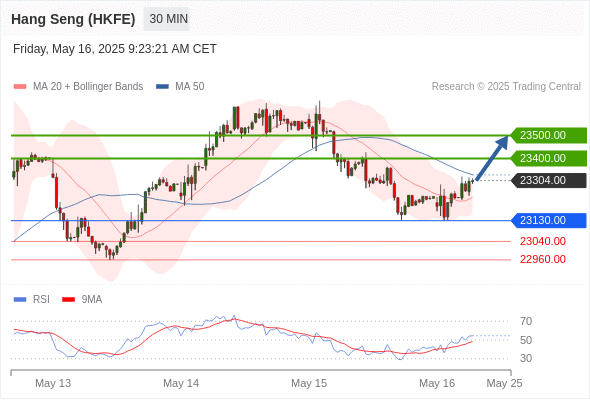This screenshot has width=590, height=400.
Task: Click the 23040.00 support level label
Action: tap(543, 241)
